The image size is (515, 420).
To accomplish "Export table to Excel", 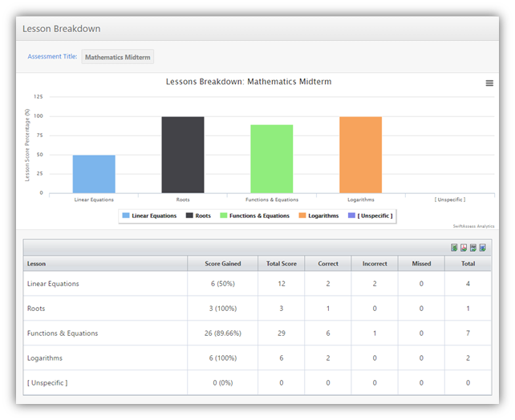I will pos(454,248).
